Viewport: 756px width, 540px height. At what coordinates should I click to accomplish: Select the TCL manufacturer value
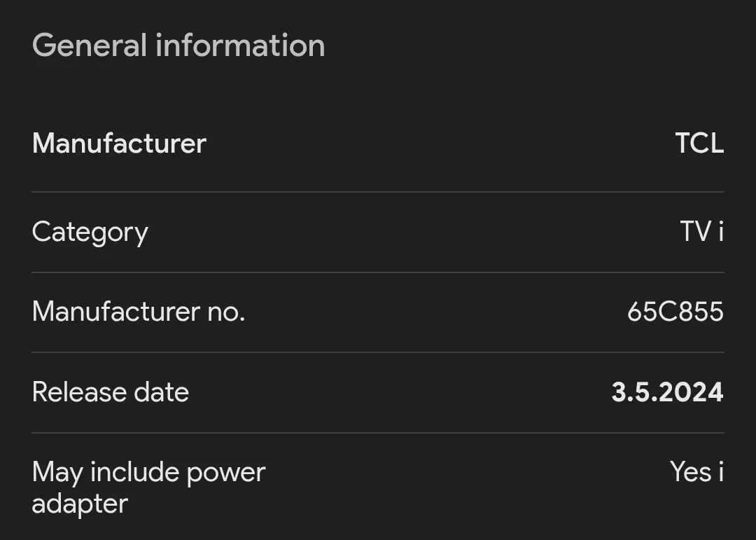[699, 144]
